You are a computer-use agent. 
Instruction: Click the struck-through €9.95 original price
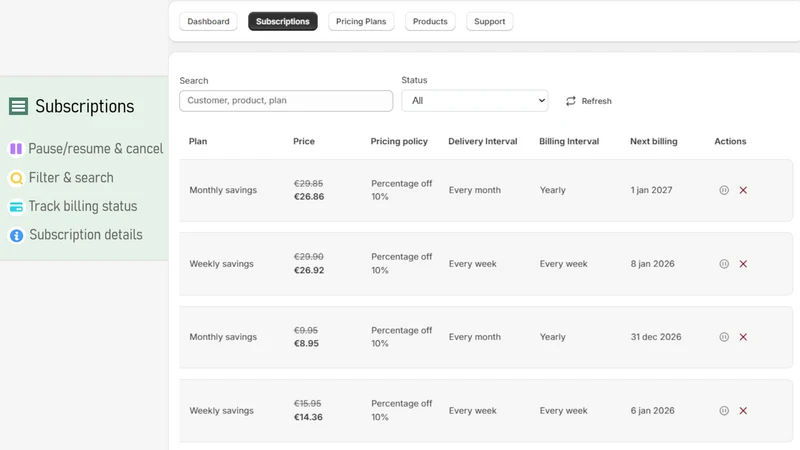coord(306,330)
